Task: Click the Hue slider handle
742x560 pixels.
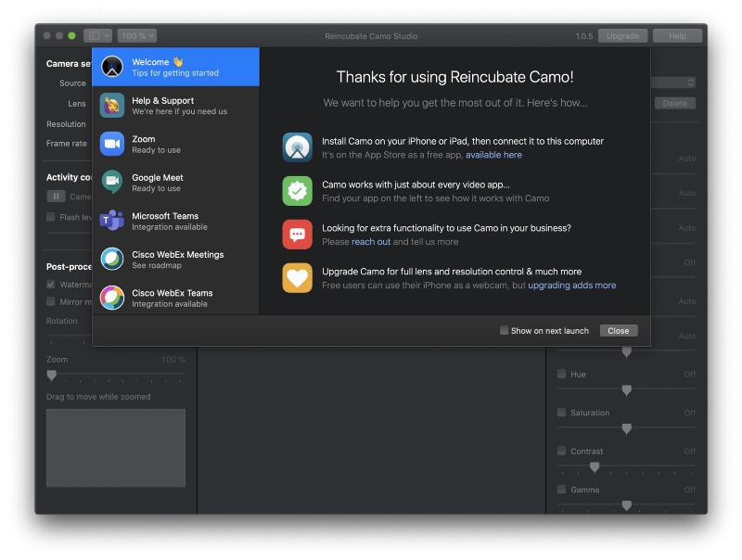Action: click(x=627, y=390)
